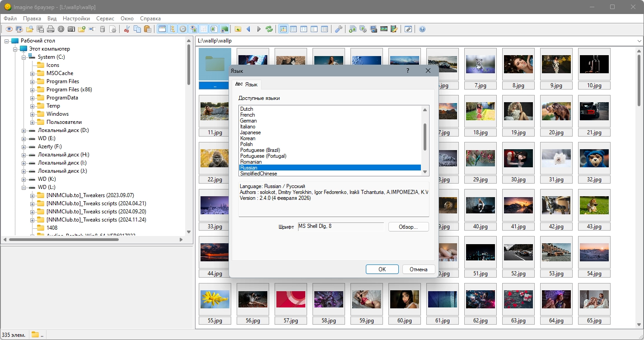Click the printer icon in toolbar
This screenshot has height=340, width=644.
pyautogui.click(x=50, y=29)
